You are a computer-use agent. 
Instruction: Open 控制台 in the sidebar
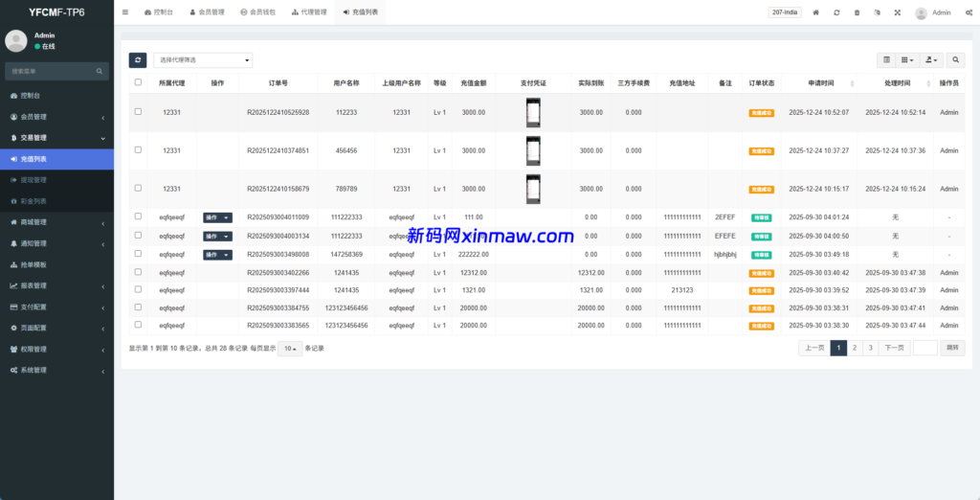point(56,96)
